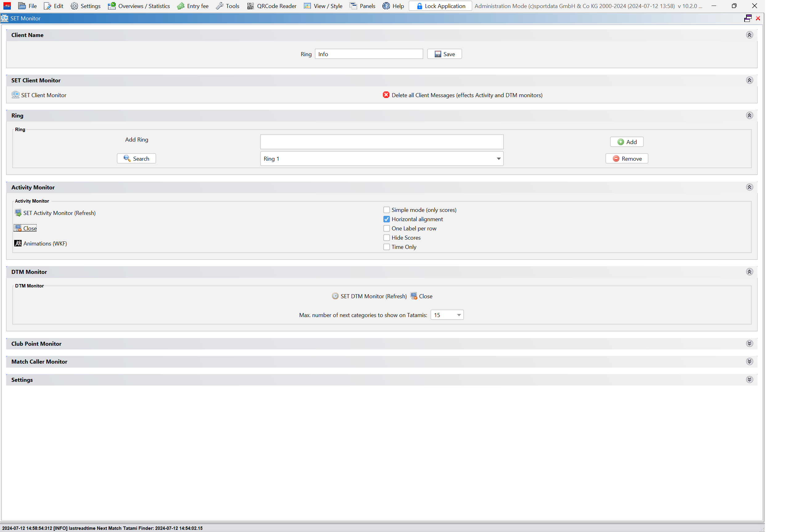Click the SET Client Monitor computer icon
Screen dimensions: 789x532
click(16, 95)
